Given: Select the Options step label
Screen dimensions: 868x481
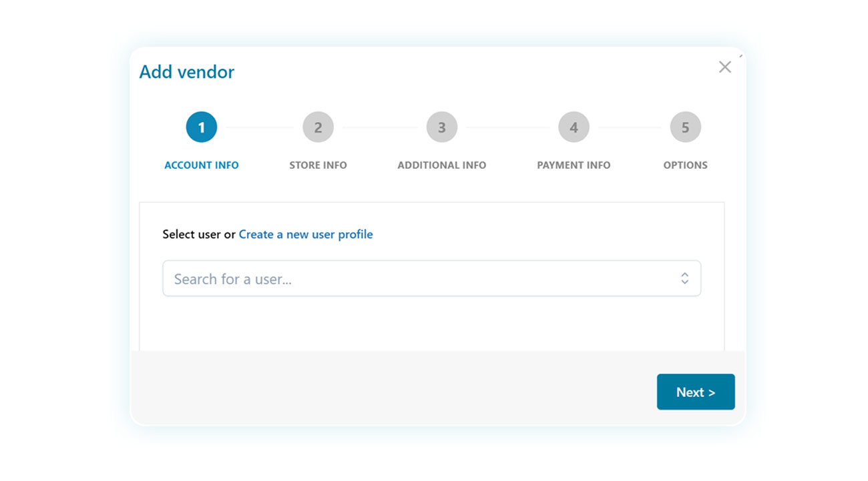Looking at the screenshot, I should pos(685,165).
